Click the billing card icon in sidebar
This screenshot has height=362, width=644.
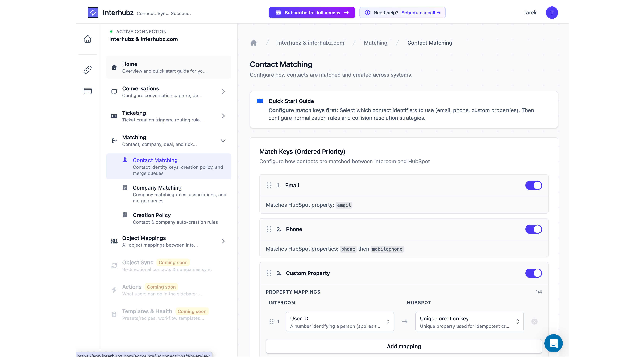pos(87,91)
